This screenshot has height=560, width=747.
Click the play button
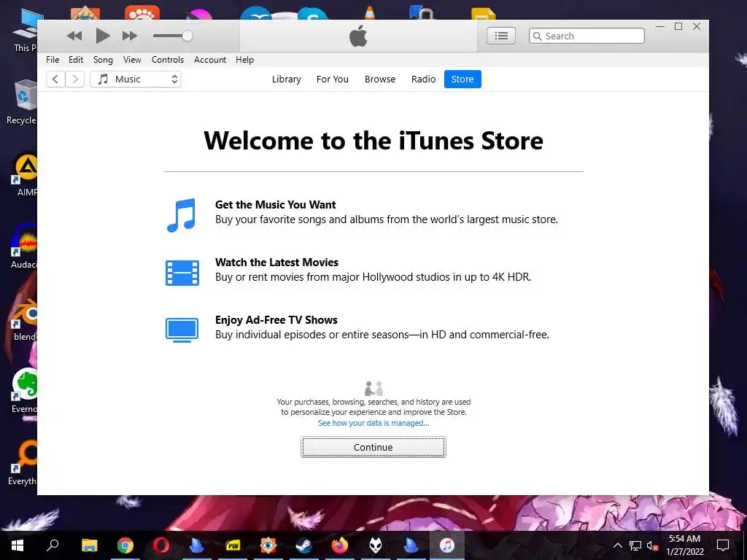coord(102,36)
